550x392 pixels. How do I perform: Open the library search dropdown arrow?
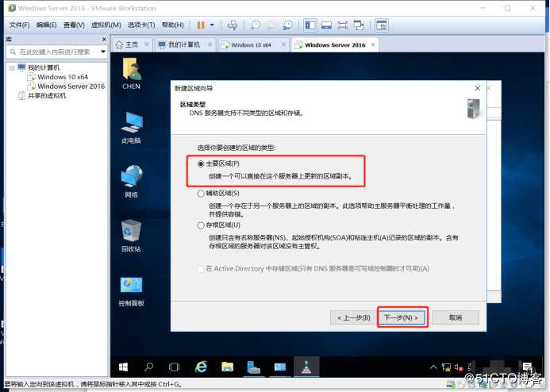coord(103,52)
